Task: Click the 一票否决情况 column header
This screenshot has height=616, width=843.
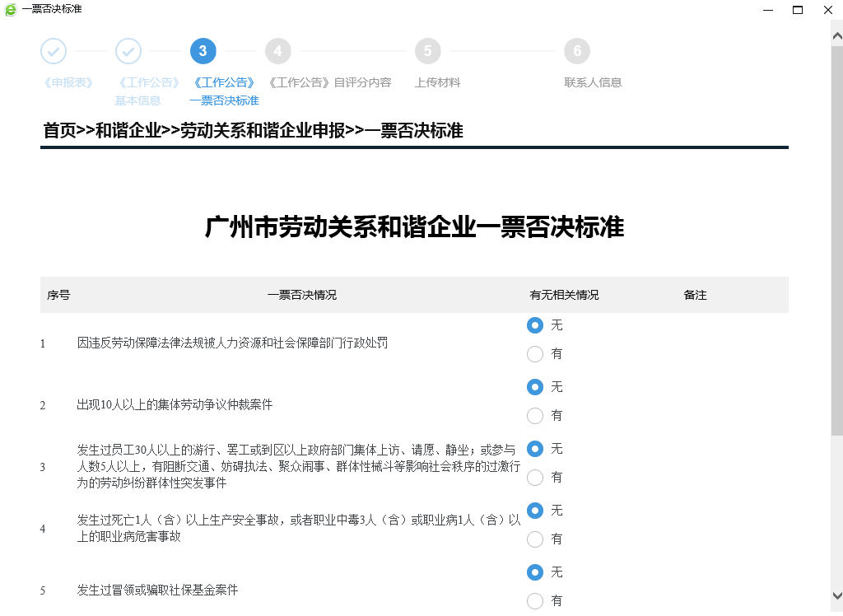Action: pos(302,295)
